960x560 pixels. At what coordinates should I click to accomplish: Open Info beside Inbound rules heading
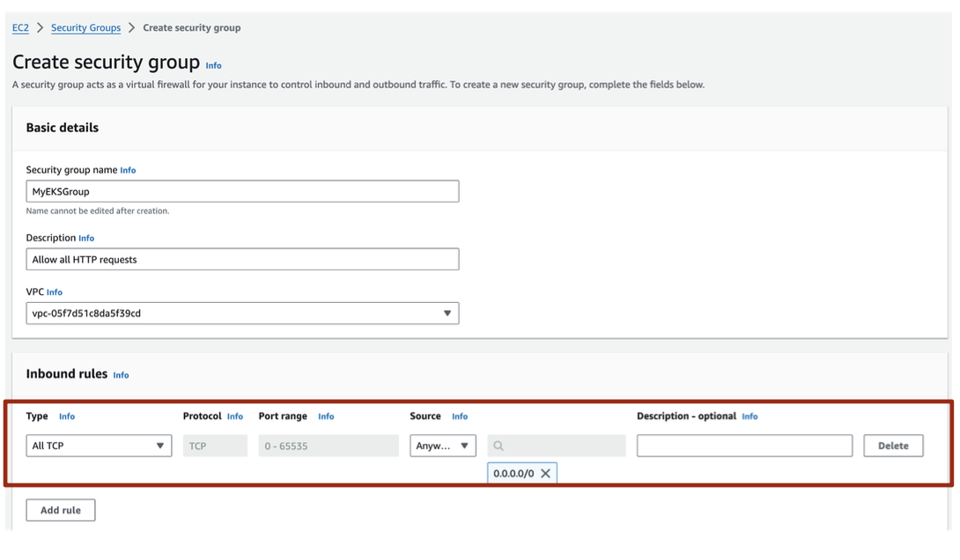pos(121,376)
